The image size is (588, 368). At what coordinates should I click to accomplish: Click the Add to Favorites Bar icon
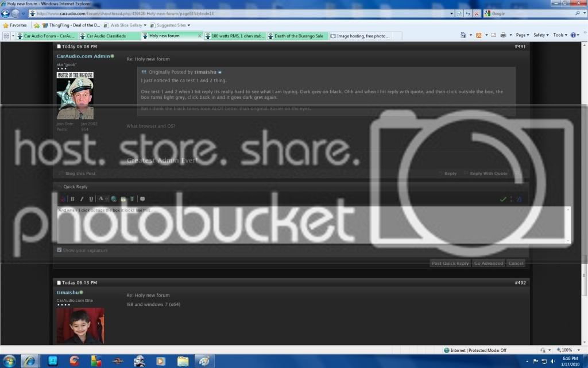point(36,25)
